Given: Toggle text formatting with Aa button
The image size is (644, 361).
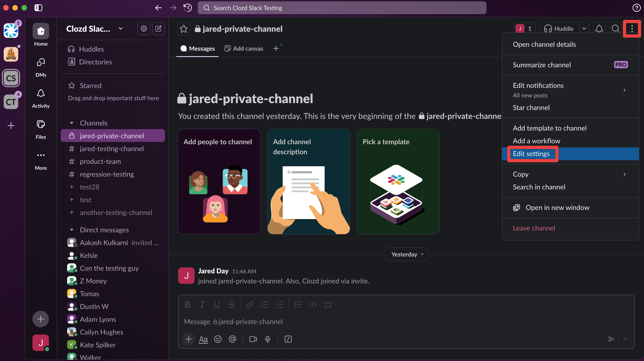Looking at the screenshot, I should coord(203,339).
